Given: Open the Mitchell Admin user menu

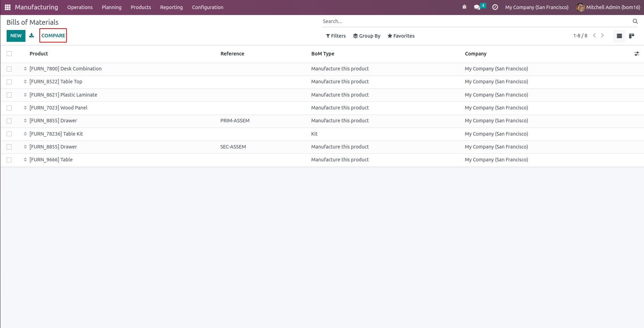Looking at the screenshot, I should [x=608, y=7].
